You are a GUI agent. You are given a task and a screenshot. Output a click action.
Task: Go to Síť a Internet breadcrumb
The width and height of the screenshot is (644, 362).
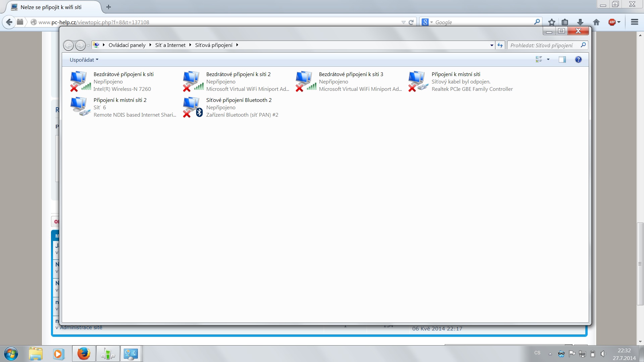pyautogui.click(x=170, y=45)
